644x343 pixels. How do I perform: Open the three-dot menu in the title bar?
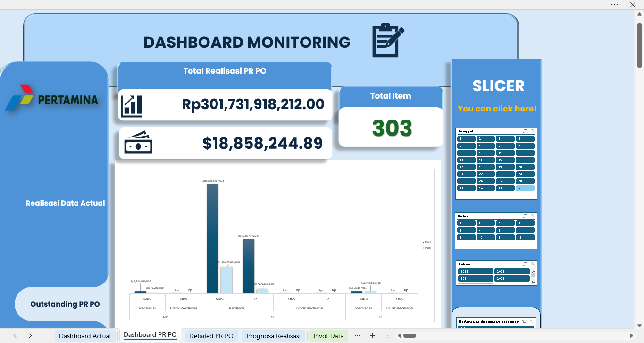[614, 4]
